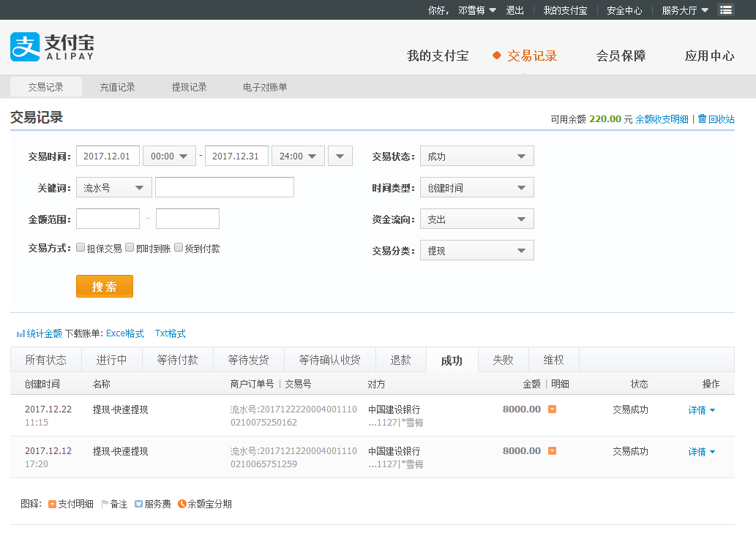Check the 担保交易 checkbox
The width and height of the screenshot is (756, 544).
click(81, 248)
